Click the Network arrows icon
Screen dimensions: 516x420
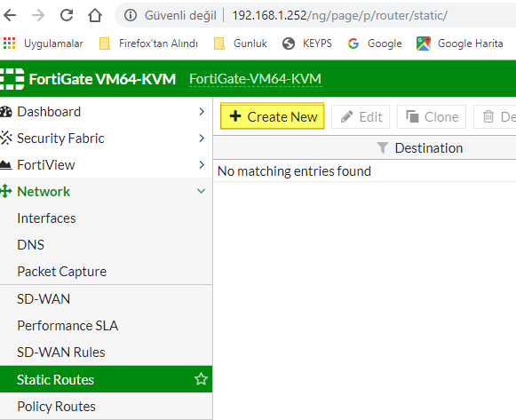tap(5, 191)
